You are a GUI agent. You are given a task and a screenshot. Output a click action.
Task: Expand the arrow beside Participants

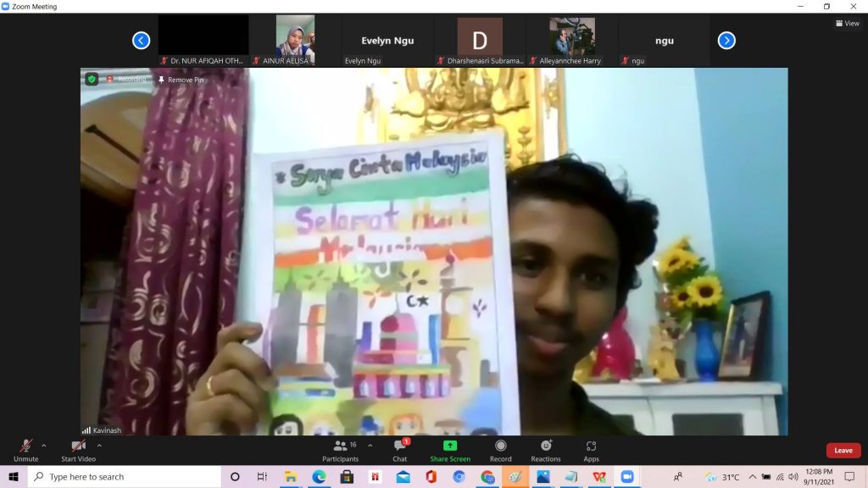(370, 445)
